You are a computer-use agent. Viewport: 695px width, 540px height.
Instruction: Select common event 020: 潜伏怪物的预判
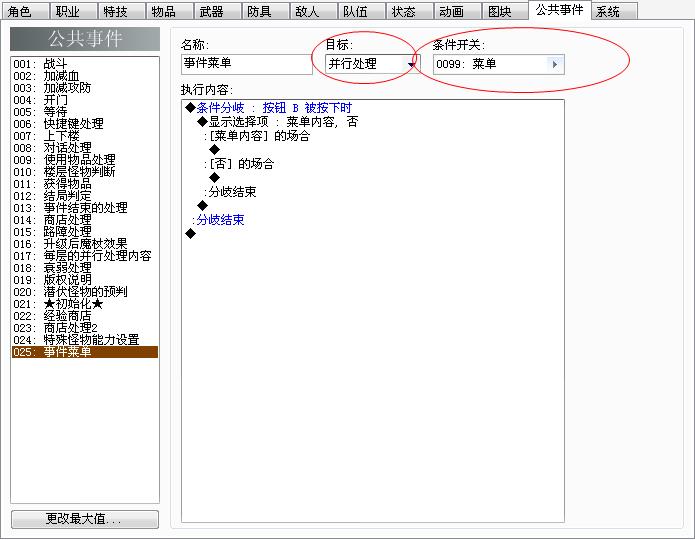(x=85, y=292)
